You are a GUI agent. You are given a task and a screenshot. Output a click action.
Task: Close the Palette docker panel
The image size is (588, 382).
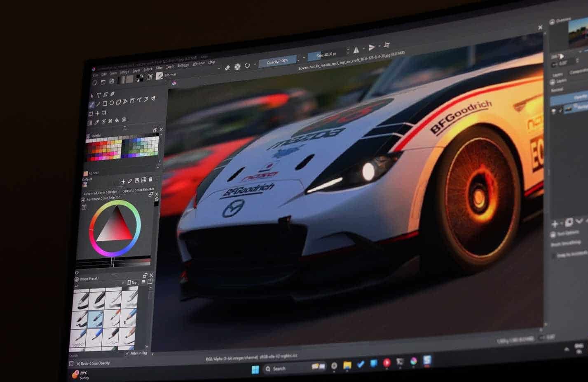coord(161,130)
